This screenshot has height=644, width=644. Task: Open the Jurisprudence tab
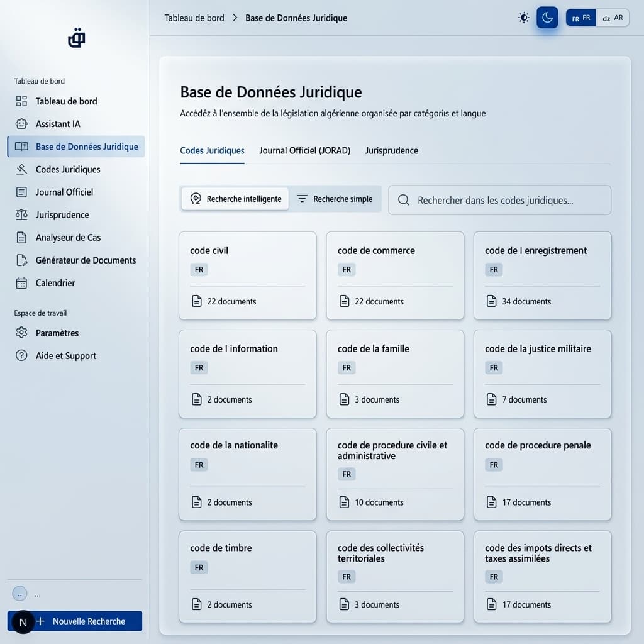pyautogui.click(x=391, y=151)
